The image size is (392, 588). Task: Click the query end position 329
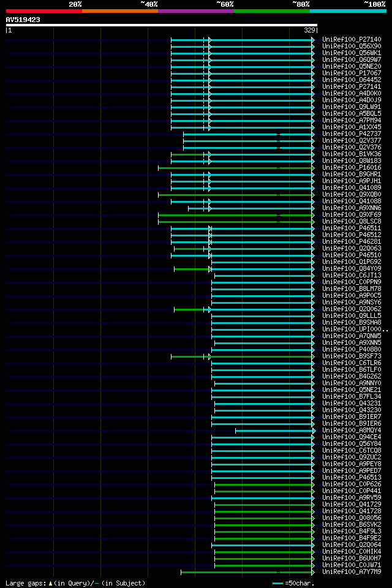click(x=309, y=31)
